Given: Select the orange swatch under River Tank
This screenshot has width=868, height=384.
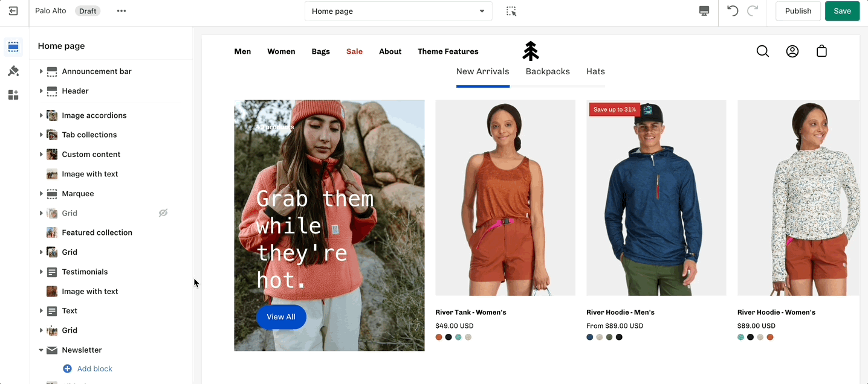Looking at the screenshot, I should (439, 337).
